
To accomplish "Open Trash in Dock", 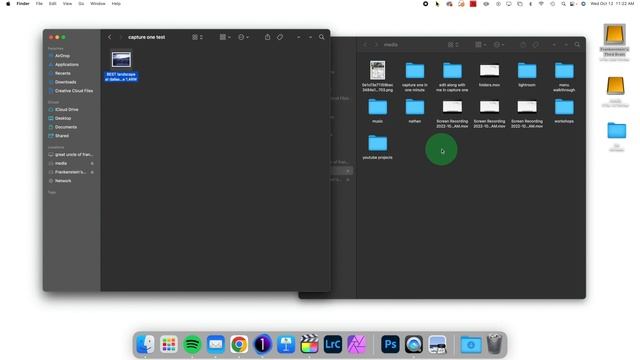I will [x=494, y=344].
